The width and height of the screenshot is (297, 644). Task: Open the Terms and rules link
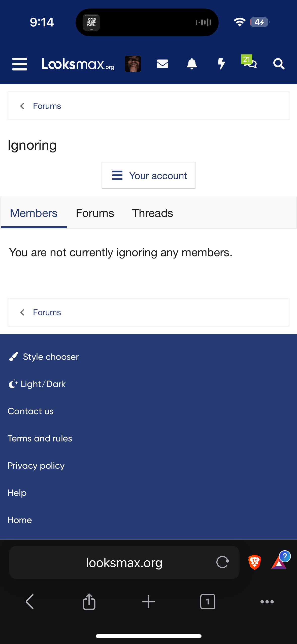tap(40, 438)
